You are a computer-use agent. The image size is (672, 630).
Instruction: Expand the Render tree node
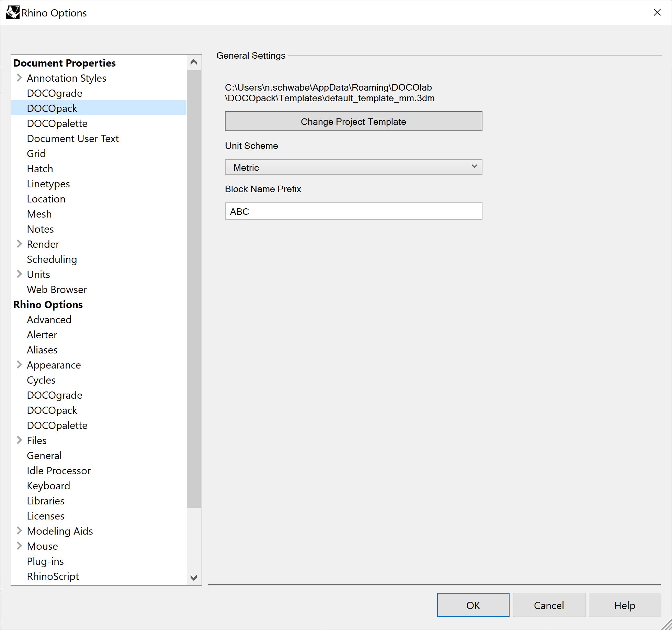pos(19,244)
